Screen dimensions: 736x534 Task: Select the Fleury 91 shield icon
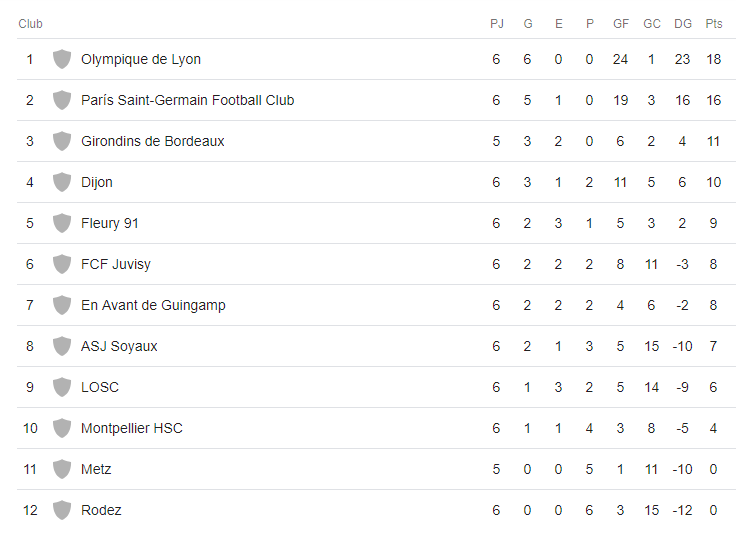pyautogui.click(x=62, y=223)
